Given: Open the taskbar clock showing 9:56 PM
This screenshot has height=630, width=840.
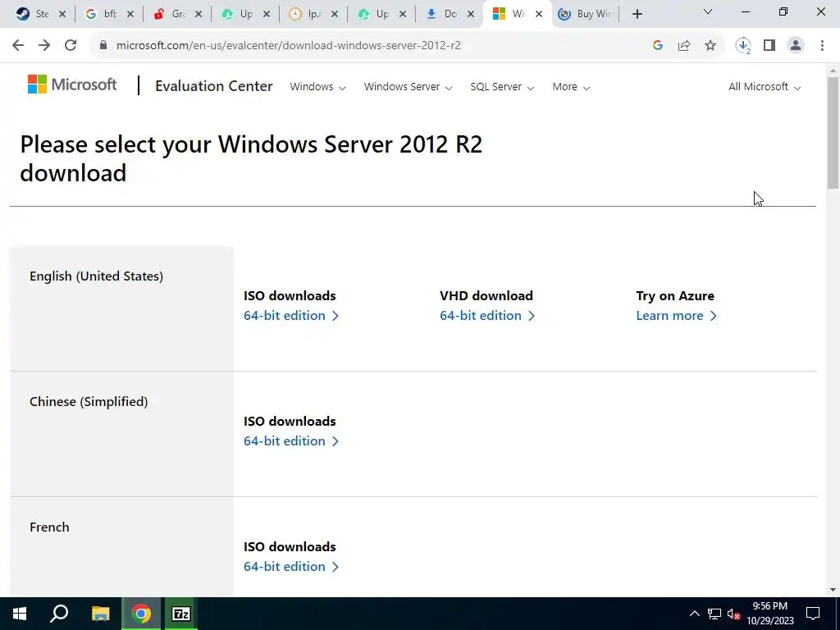Looking at the screenshot, I should pyautogui.click(x=769, y=614).
